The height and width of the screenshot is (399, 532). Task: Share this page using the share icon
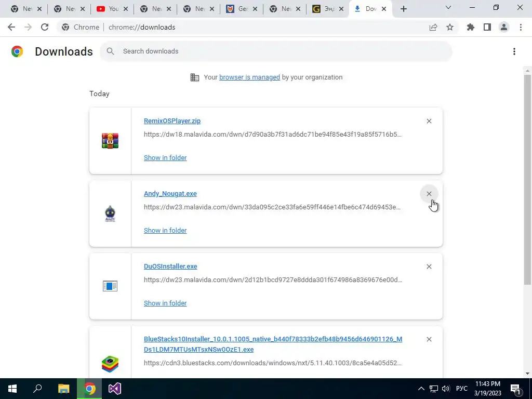433,27
